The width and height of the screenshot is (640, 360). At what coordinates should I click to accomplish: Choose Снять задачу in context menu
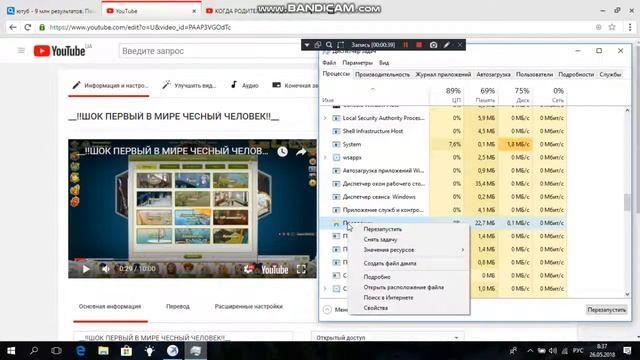pyautogui.click(x=409, y=240)
